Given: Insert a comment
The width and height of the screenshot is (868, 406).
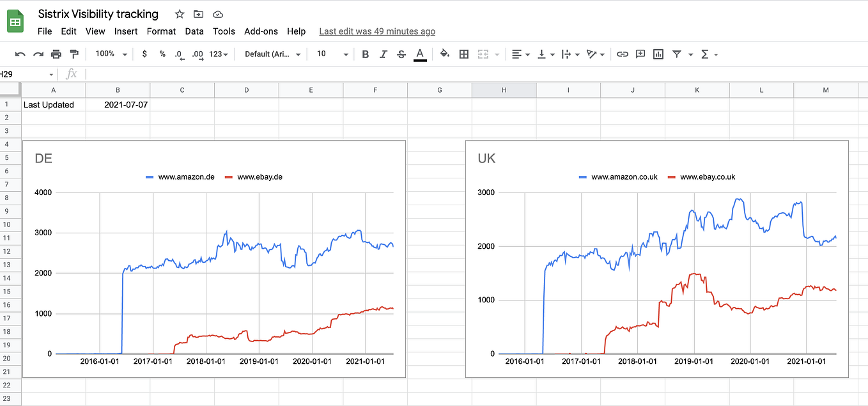Looking at the screenshot, I should (x=640, y=54).
